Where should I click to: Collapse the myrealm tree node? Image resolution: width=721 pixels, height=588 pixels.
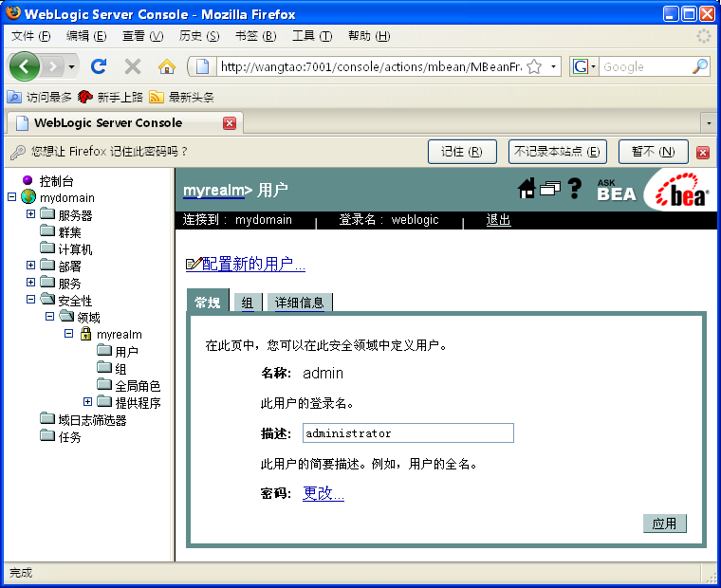click(68, 333)
